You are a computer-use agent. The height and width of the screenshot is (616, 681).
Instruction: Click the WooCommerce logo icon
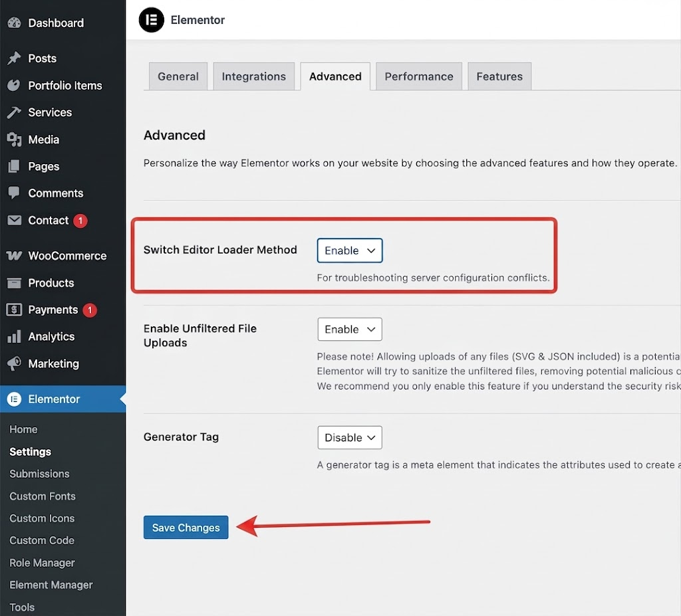(x=14, y=256)
